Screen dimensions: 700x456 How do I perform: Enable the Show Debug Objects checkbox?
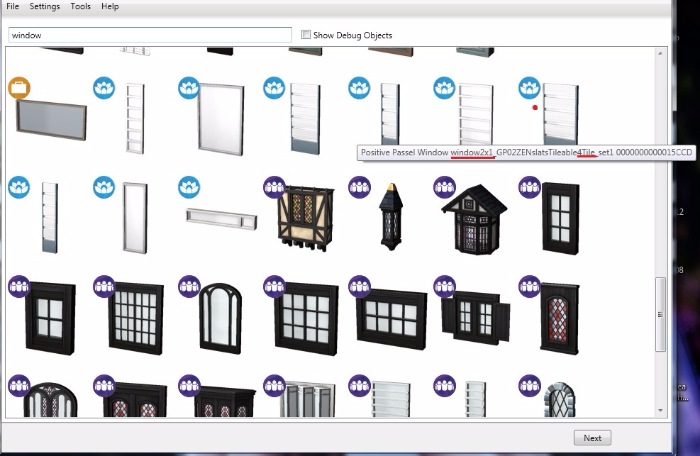(x=306, y=34)
